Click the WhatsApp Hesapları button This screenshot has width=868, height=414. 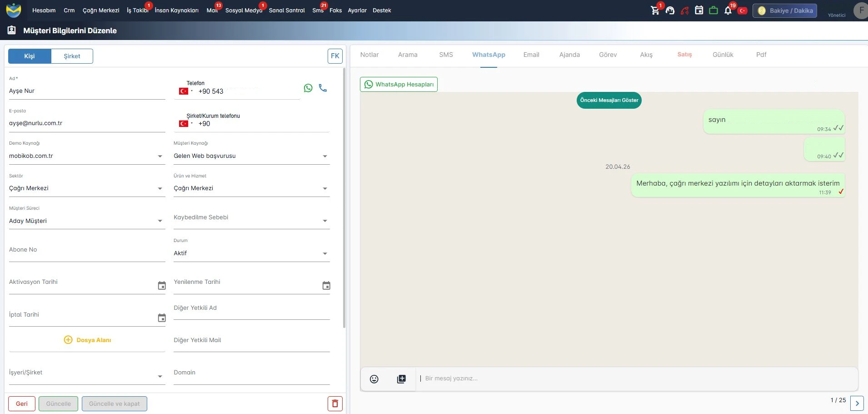[399, 84]
